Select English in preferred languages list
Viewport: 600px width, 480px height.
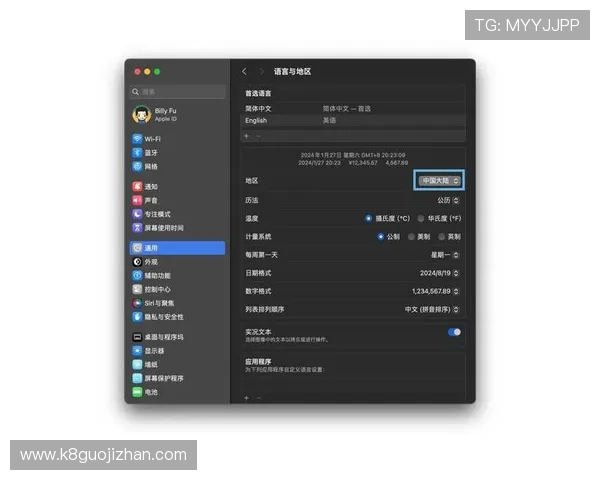click(x=353, y=121)
